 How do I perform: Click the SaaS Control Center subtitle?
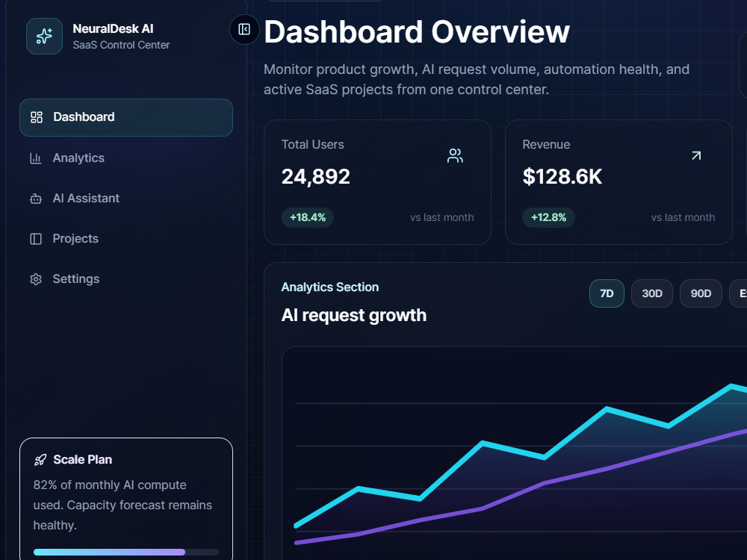121,46
